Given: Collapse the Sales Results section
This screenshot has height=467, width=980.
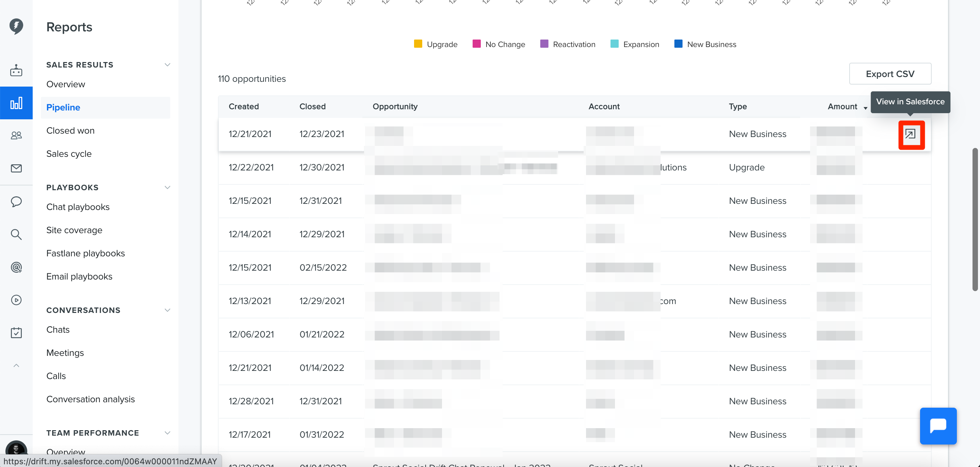Looking at the screenshot, I should coord(167,65).
